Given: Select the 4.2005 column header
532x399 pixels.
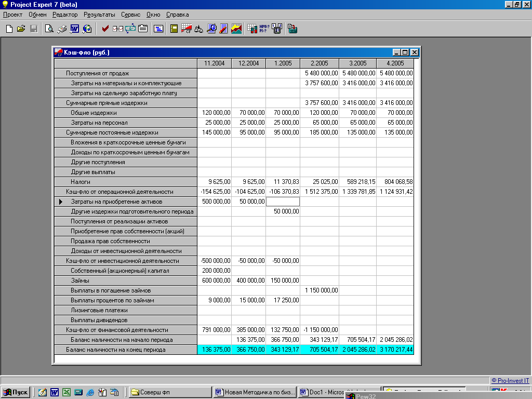Looking at the screenshot, I should tap(395, 63).
